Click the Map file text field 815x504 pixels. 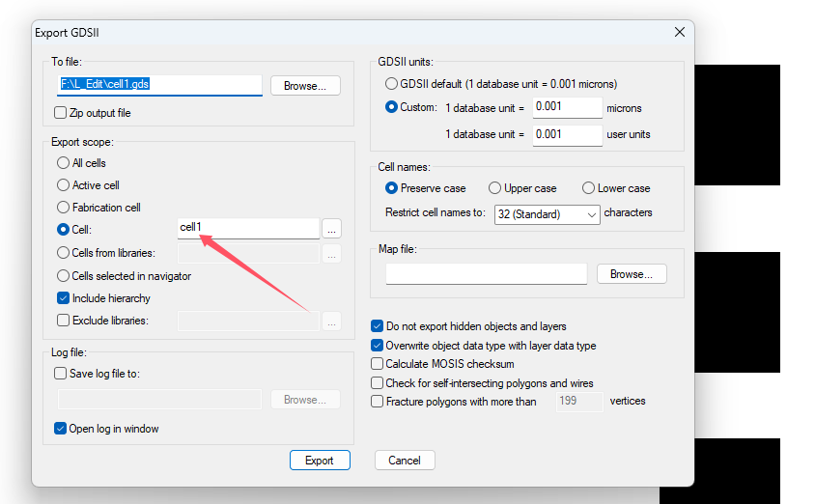[486, 274]
